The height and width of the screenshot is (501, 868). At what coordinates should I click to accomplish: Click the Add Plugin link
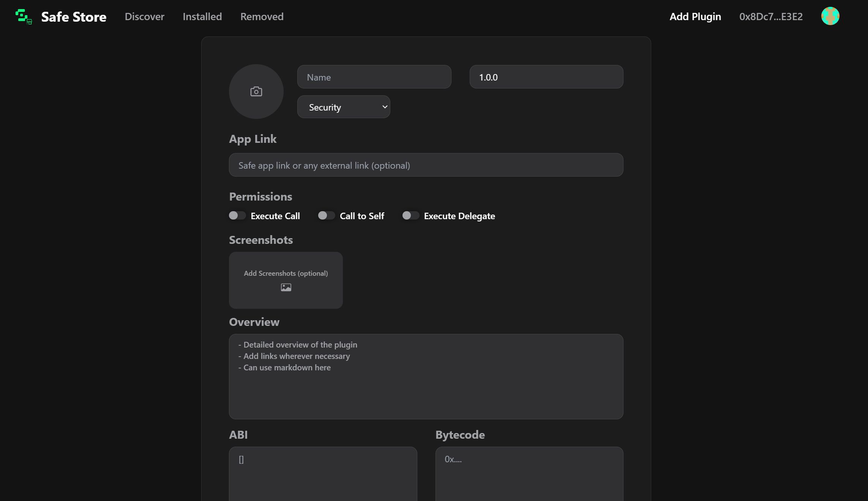pos(695,17)
